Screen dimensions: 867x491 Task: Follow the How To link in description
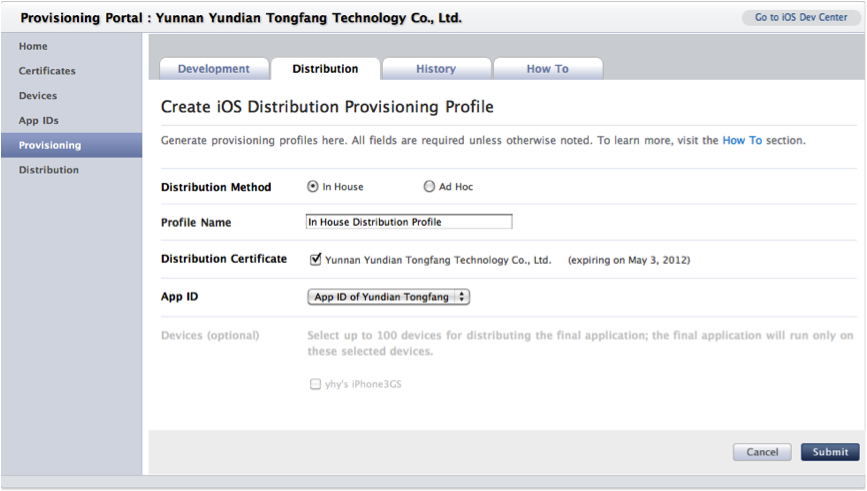tap(742, 140)
